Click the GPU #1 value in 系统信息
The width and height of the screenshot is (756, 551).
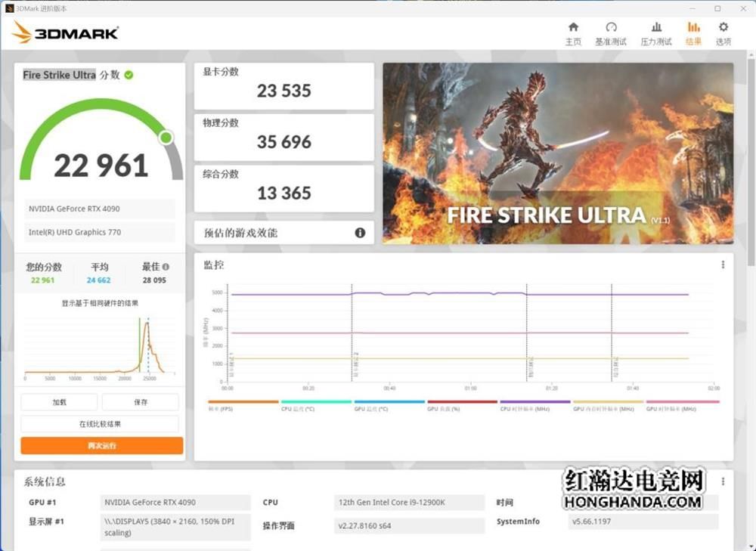pyautogui.click(x=175, y=503)
